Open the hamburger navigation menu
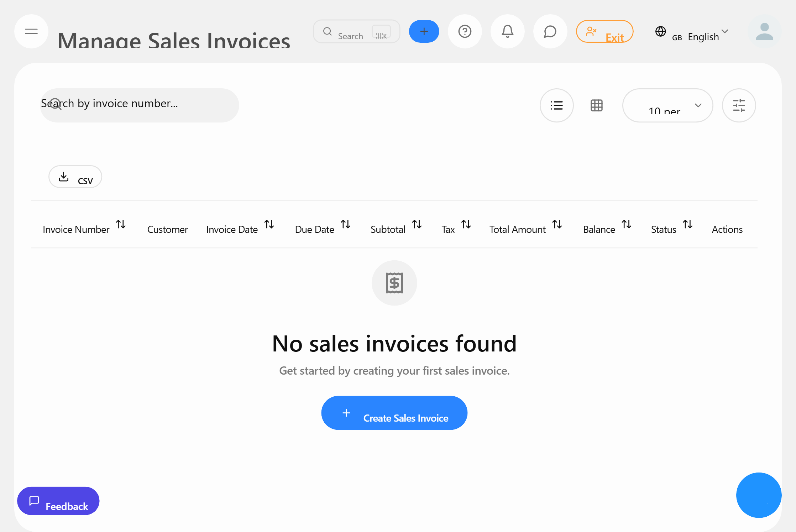The width and height of the screenshot is (796, 532). point(31,31)
